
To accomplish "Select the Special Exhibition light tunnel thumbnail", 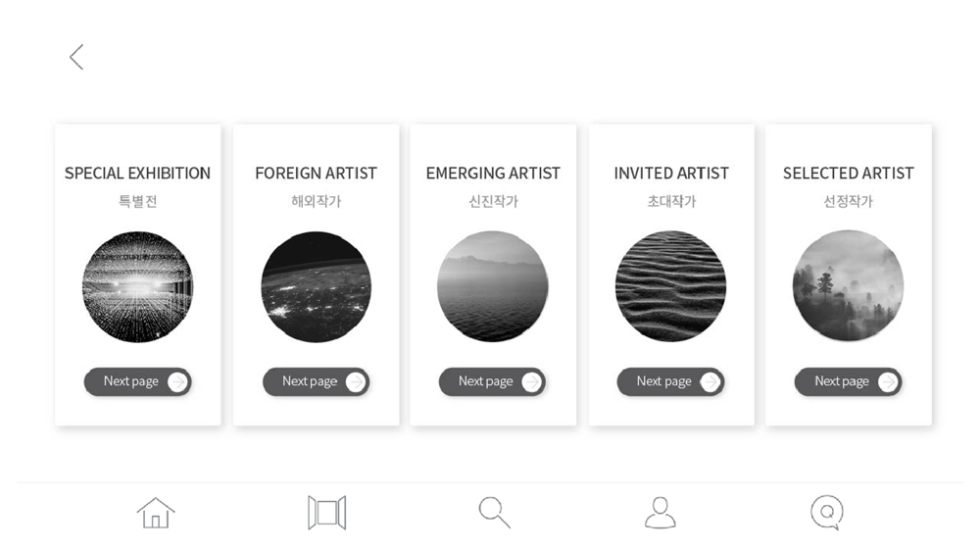I will tap(137, 286).
